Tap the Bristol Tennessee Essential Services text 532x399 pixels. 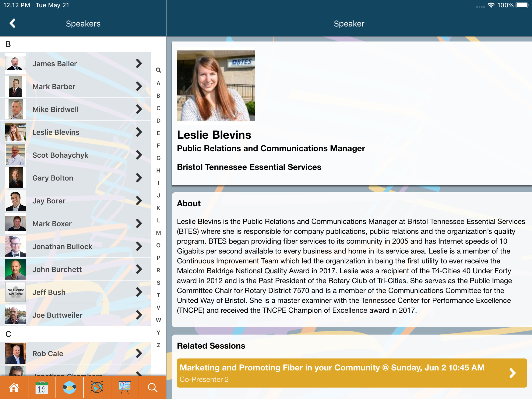point(249,167)
